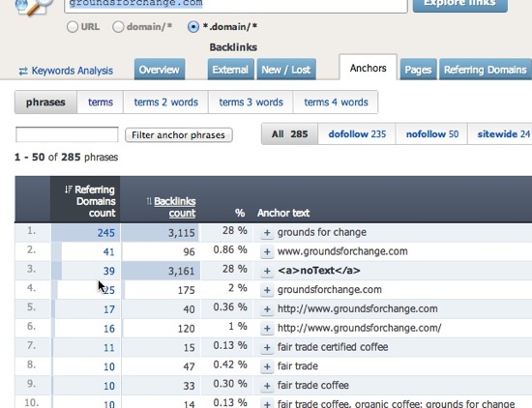This screenshot has height=408, width=532.
Task: Expand the 'fair trade' anchor row
Action: 267,366
